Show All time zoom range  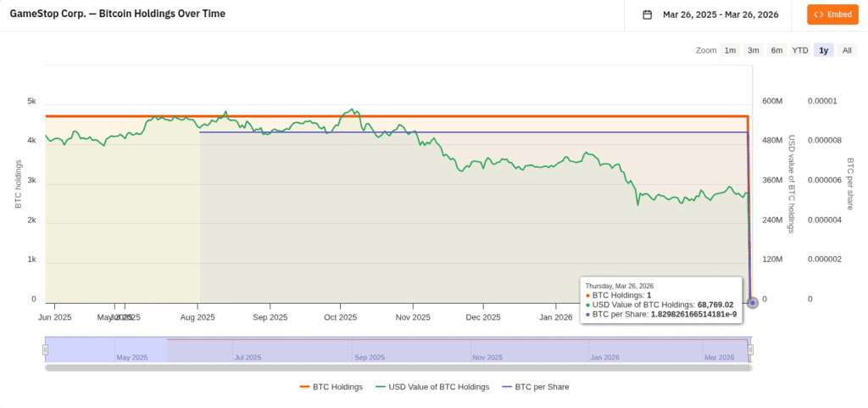pyautogui.click(x=847, y=50)
